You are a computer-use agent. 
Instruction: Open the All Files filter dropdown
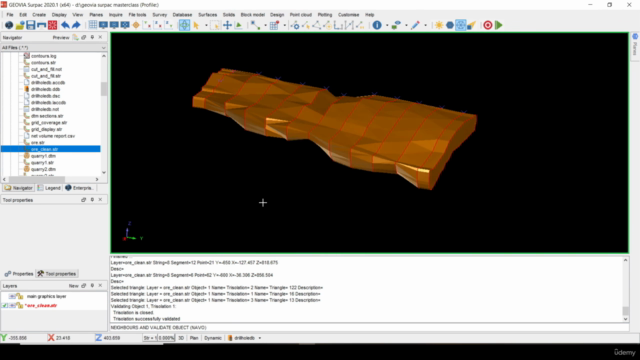(103, 48)
